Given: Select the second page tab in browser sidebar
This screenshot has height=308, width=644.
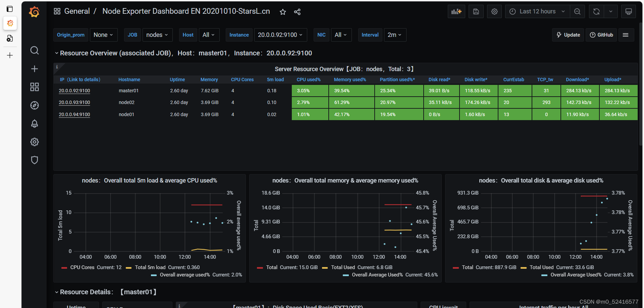Looking at the screenshot, I should tap(10, 38).
